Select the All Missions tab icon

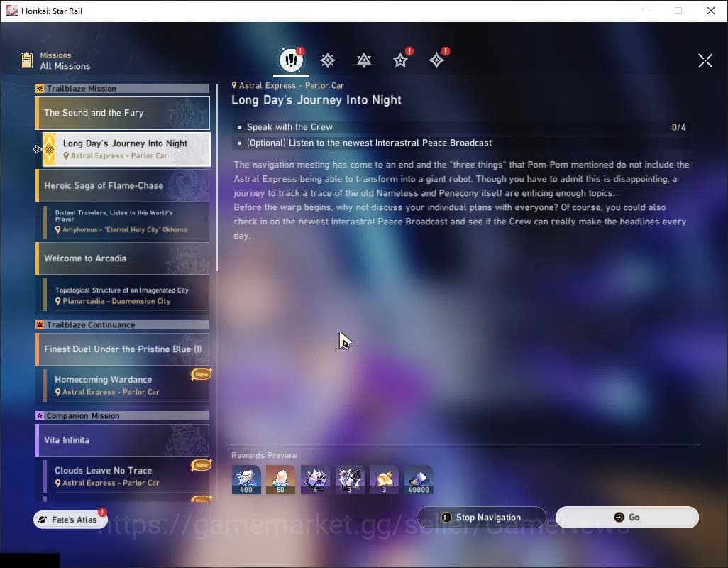291,60
